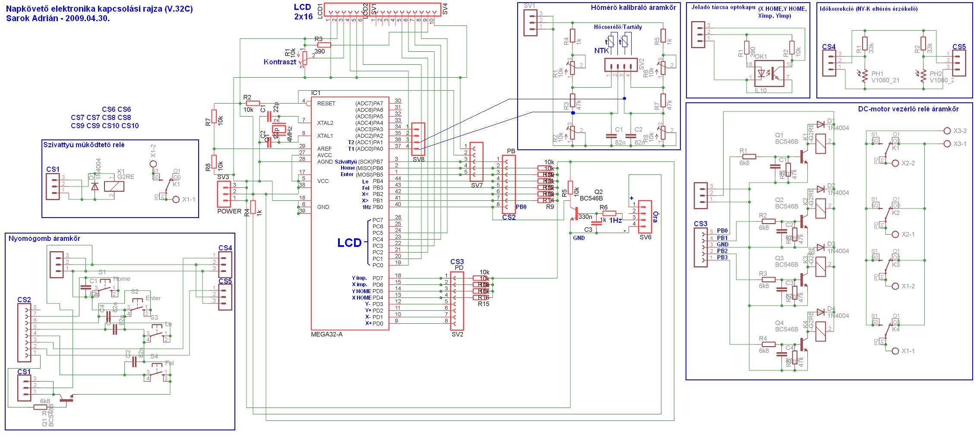This screenshot has width=980, height=439.
Task: Select the 'Kontraszt' potentiometer label
Action: coord(280,62)
